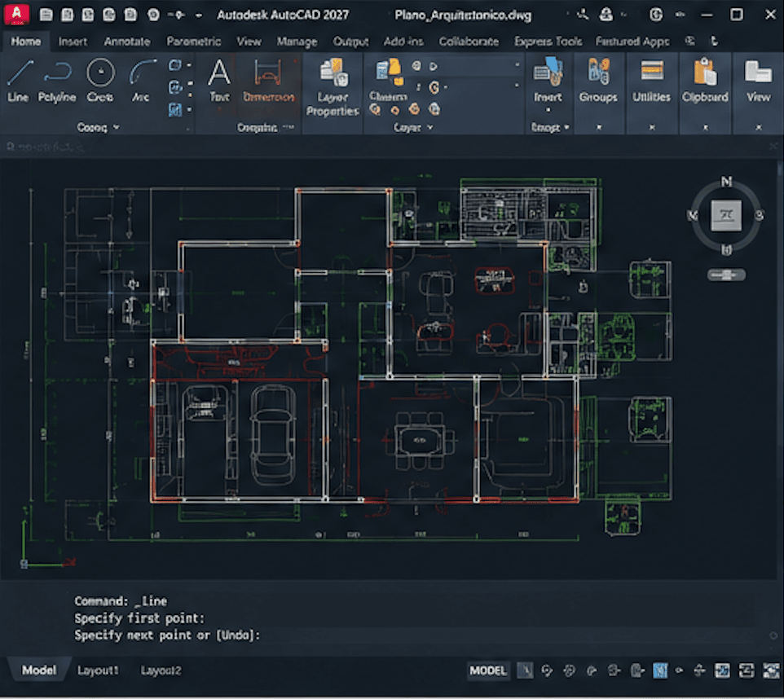Switch to the Layout2 tab
Viewport: 784px width, 699px height.
[x=161, y=670]
